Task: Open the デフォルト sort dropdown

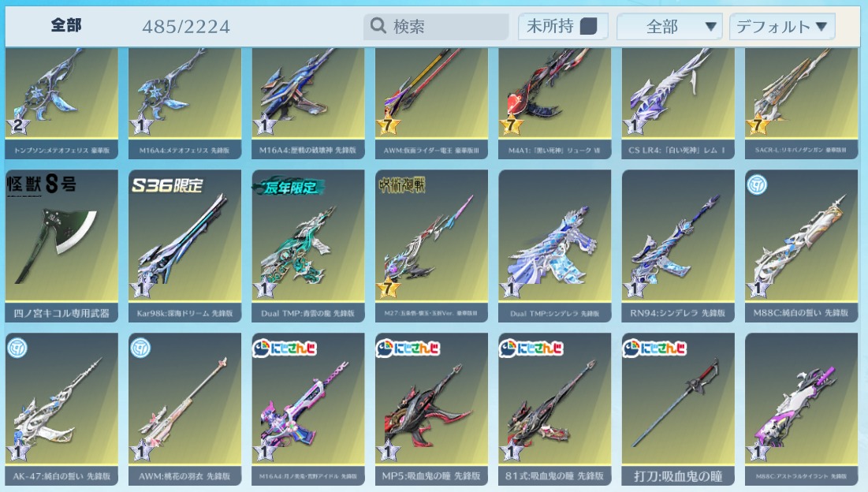Action: 782,27
